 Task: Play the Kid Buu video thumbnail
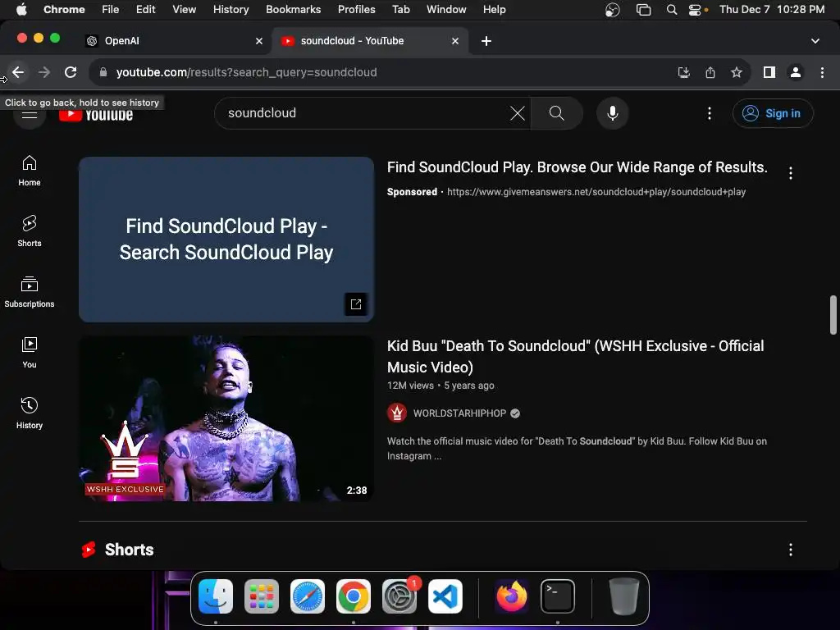226,418
